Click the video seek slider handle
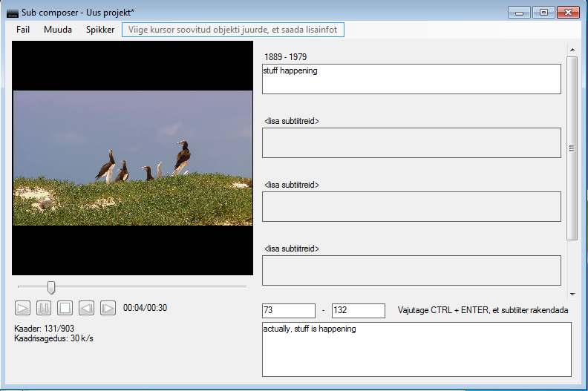The image size is (588, 391). [51, 286]
